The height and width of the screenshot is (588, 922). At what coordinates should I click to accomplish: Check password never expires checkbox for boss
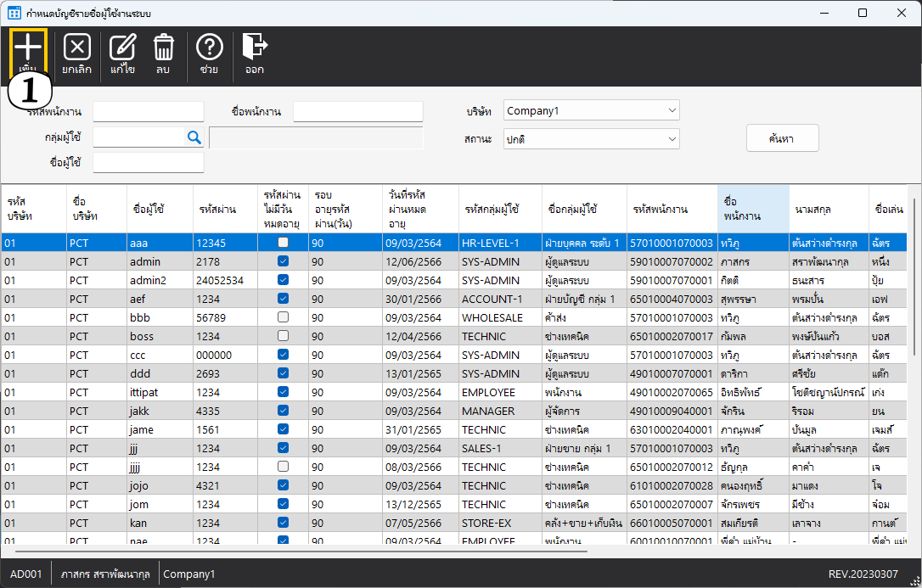[x=284, y=336]
